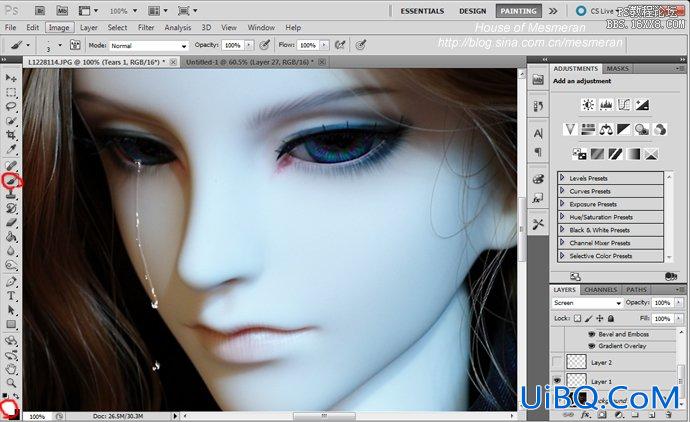Switch to the Essentials workspace
The width and height of the screenshot is (690, 422).
[422, 11]
